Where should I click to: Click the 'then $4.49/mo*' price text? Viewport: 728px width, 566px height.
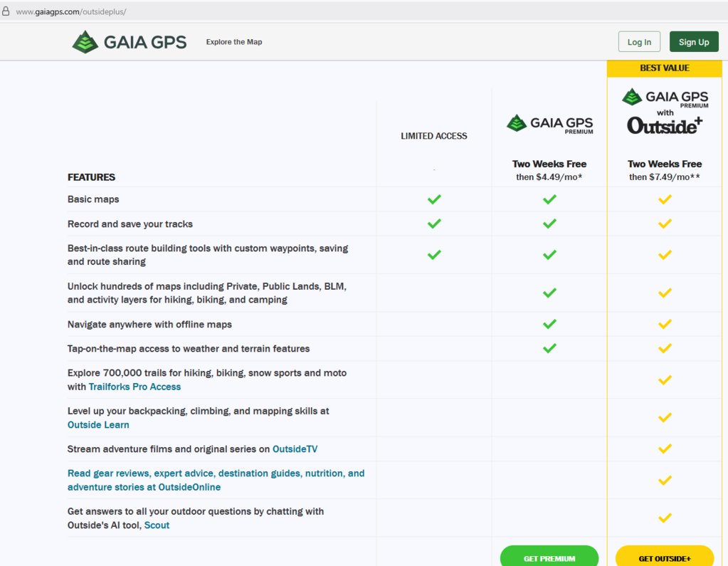click(x=549, y=177)
